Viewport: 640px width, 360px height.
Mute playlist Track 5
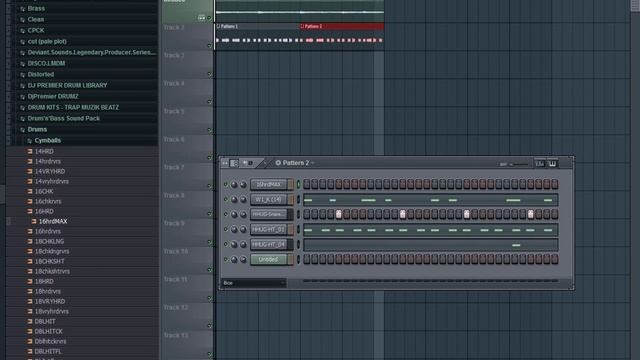coord(209,130)
